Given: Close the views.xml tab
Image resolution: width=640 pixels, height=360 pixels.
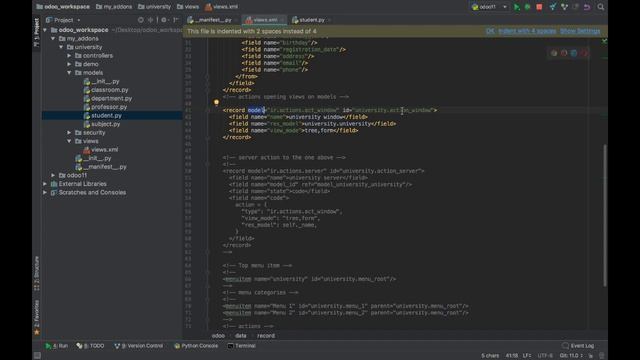Looking at the screenshot, I should (282, 20).
